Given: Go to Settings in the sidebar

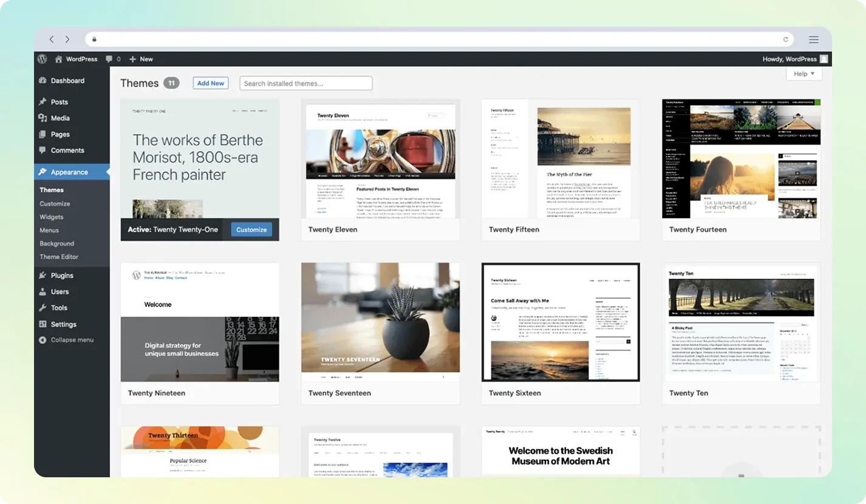Looking at the screenshot, I should tap(63, 324).
